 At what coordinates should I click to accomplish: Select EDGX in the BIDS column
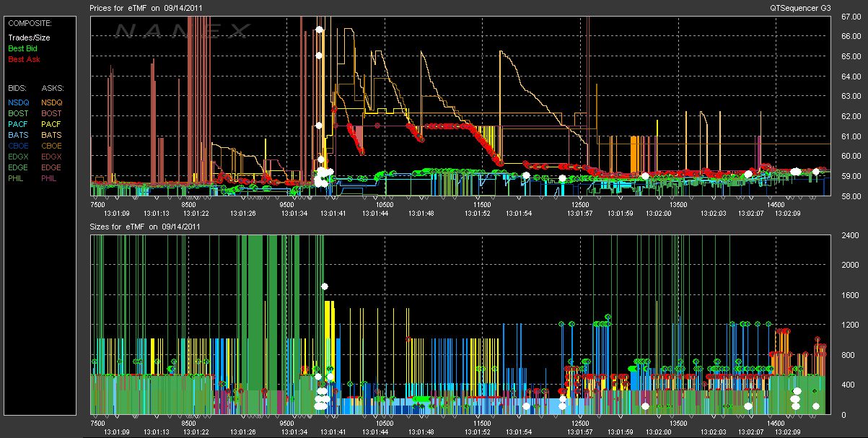pos(18,157)
